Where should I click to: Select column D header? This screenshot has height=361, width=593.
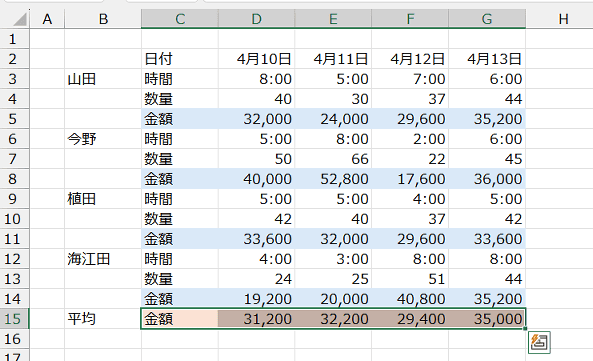click(256, 19)
